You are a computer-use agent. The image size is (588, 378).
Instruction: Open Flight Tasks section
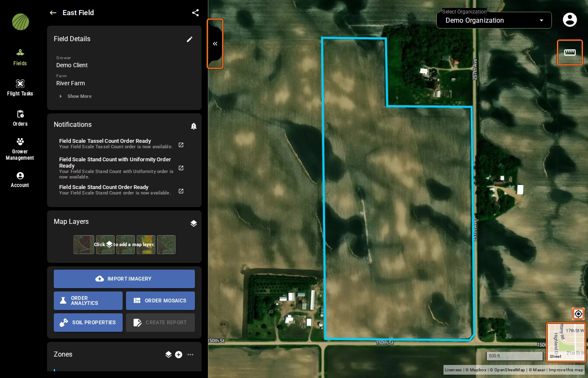pyautogui.click(x=20, y=88)
